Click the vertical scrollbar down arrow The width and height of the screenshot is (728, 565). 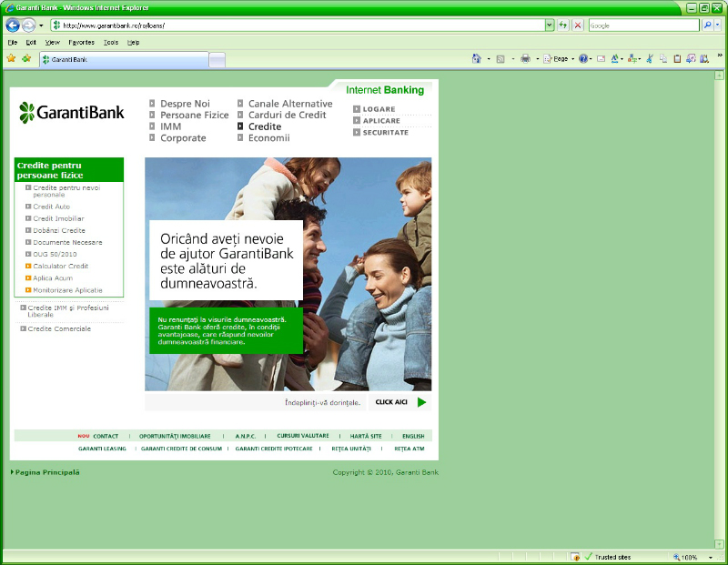[x=719, y=544]
